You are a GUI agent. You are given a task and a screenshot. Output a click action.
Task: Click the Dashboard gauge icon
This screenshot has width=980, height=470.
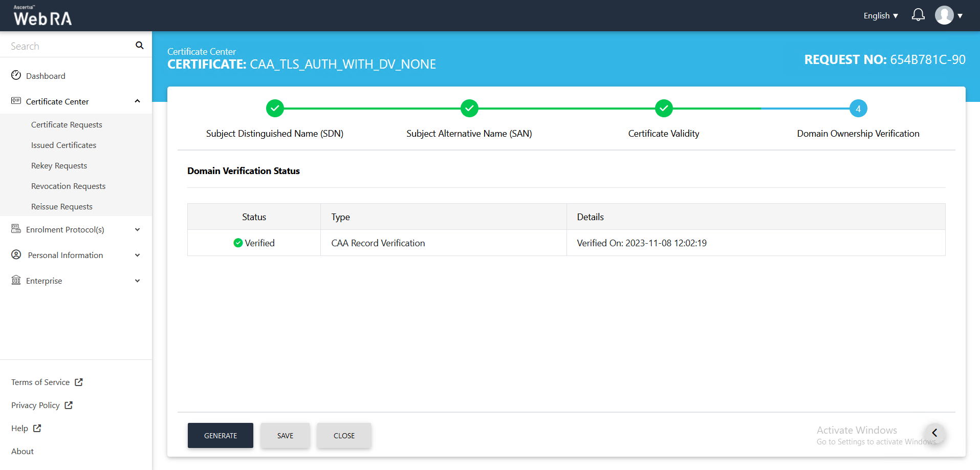[x=16, y=75]
